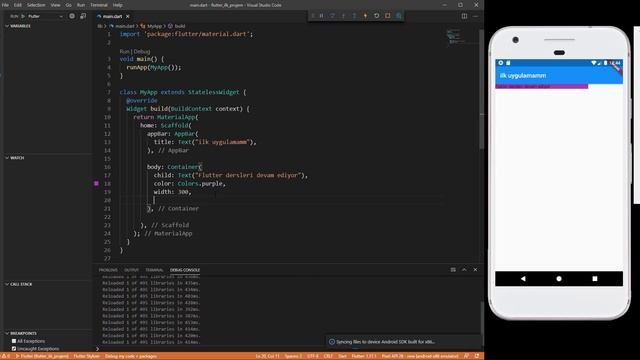Screen dimensions: 640x360
Task: Stop debugging with the square stop icon
Action: (387, 16)
